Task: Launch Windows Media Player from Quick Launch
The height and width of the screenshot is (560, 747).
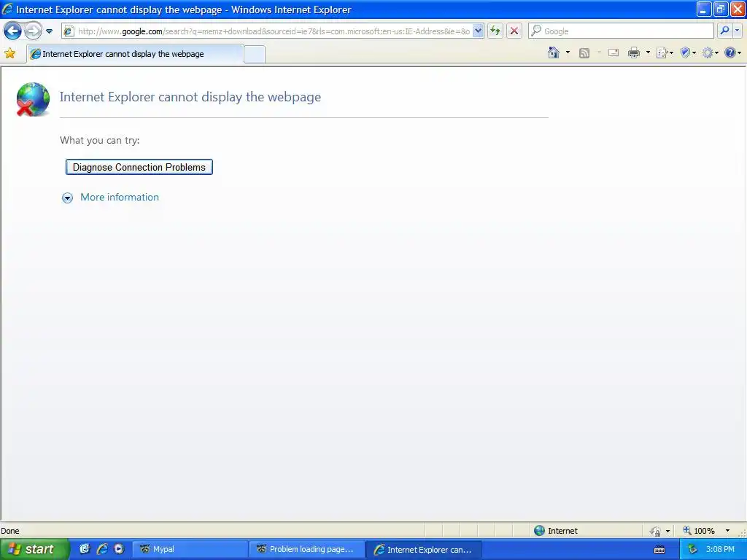Action: (x=119, y=549)
